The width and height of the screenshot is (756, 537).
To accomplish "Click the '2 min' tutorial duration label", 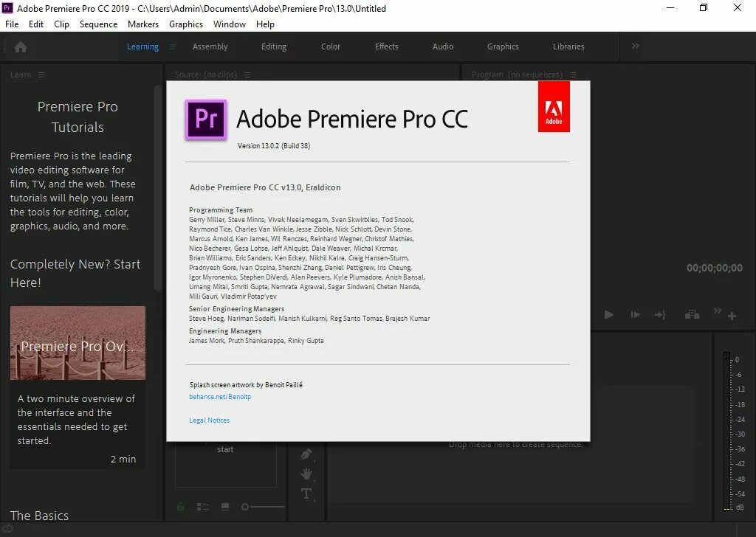I will (123, 459).
